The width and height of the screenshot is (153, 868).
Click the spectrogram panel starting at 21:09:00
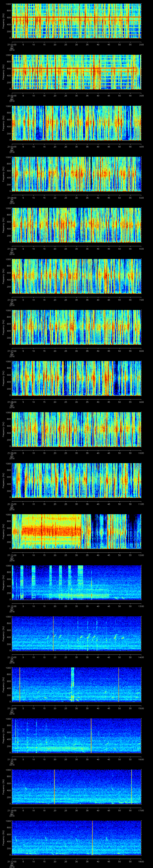tap(77, 429)
